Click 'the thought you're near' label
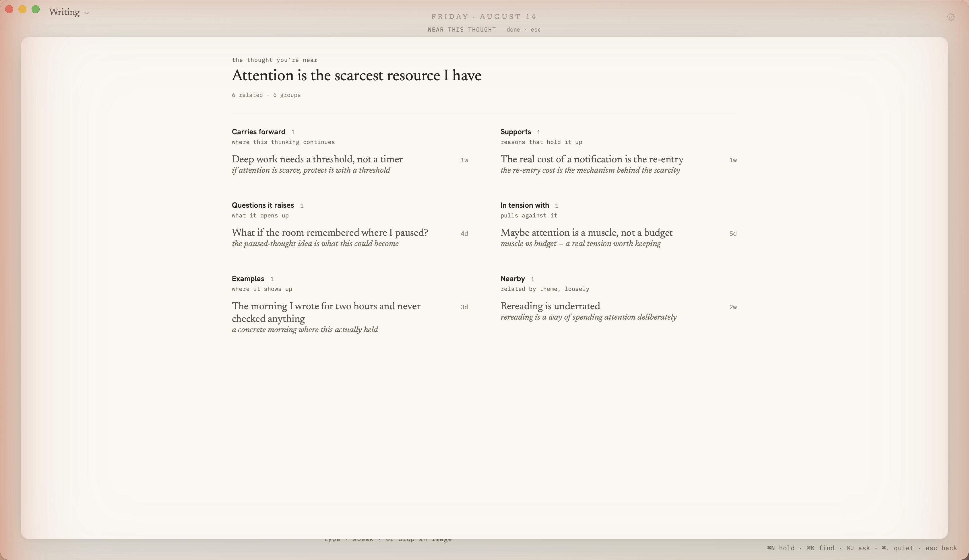The width and height of the screenshot is (969, 560). click(x=275, y=60)
